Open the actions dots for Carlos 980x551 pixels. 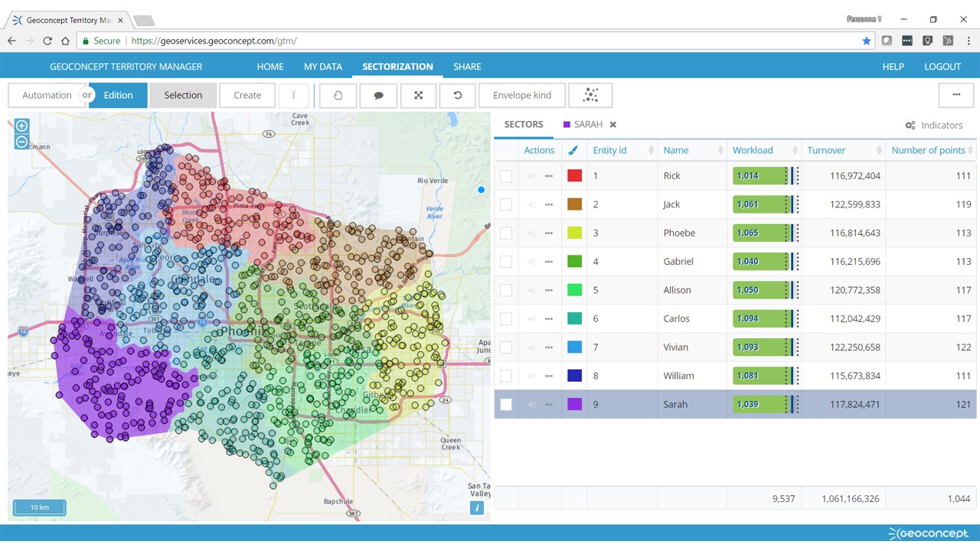pos(548,319)
